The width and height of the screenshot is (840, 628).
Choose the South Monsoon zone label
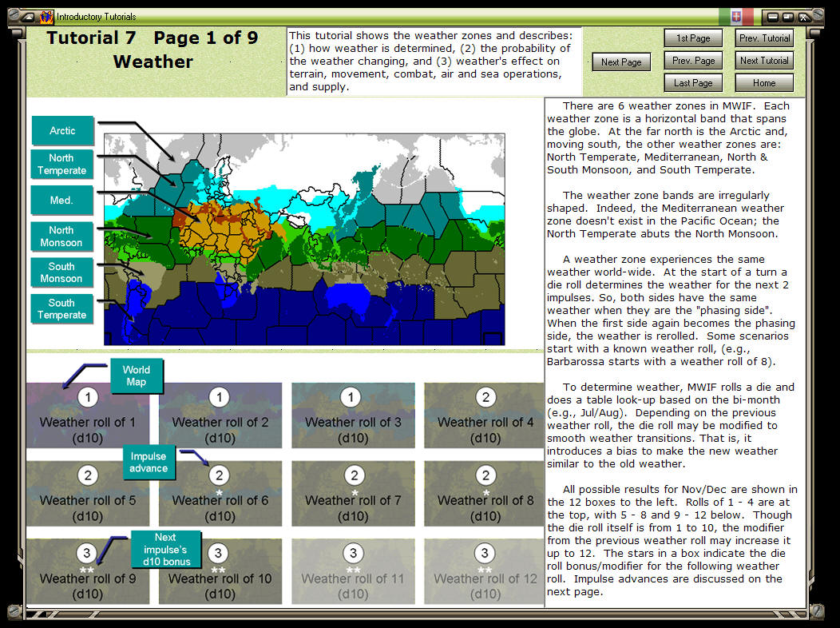pos(61,272)
